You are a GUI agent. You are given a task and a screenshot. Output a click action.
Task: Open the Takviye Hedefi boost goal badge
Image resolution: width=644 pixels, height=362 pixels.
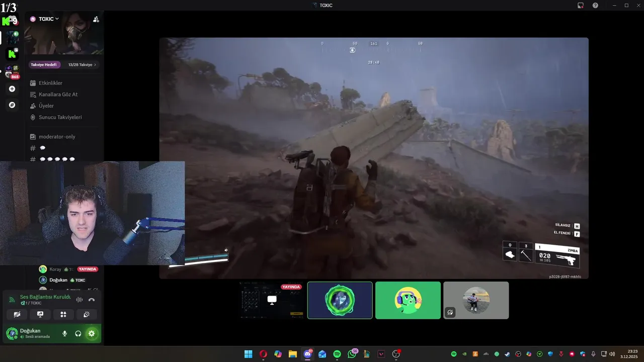point(44,65)
